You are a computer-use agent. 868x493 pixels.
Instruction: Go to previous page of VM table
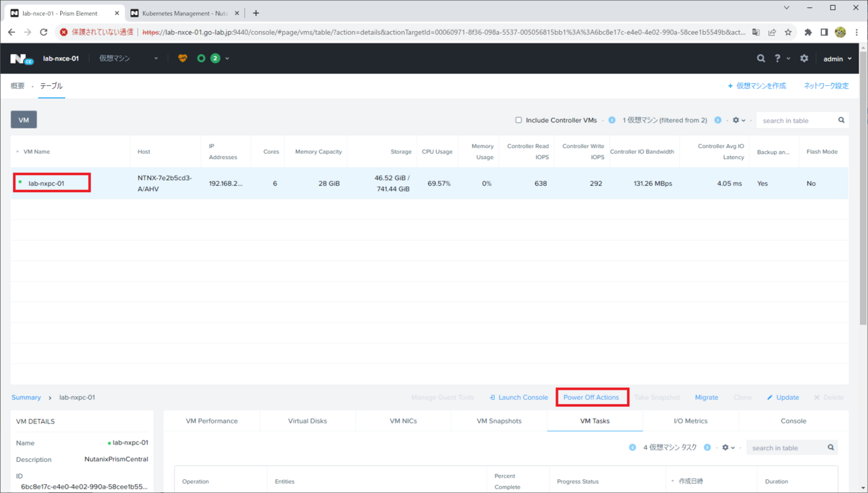(x=612, y=120)
